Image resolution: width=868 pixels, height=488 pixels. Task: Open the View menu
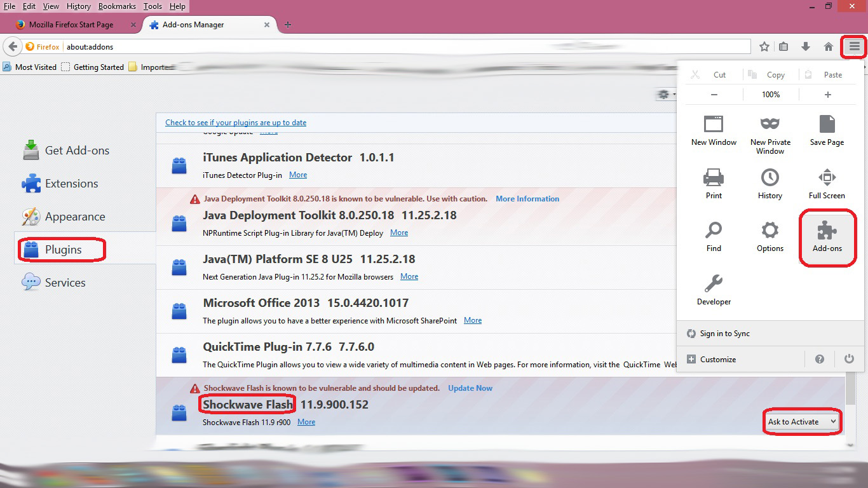(x=51, y=6)
